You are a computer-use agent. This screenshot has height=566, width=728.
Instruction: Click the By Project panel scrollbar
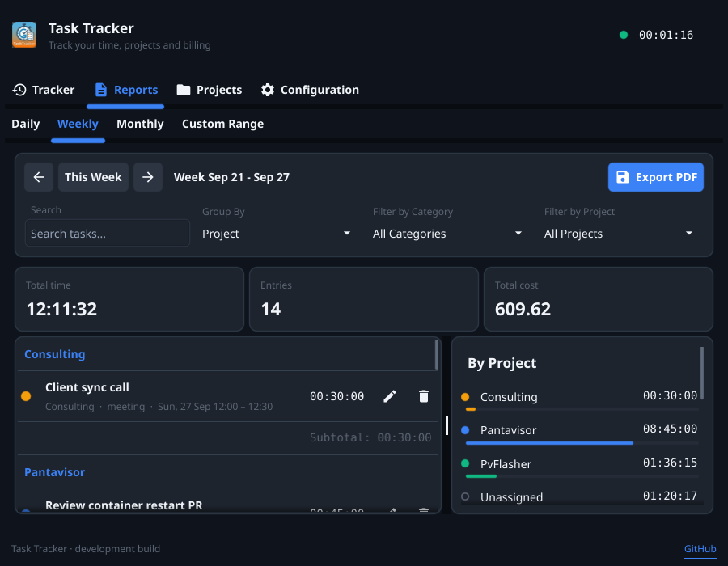[701, 373]
